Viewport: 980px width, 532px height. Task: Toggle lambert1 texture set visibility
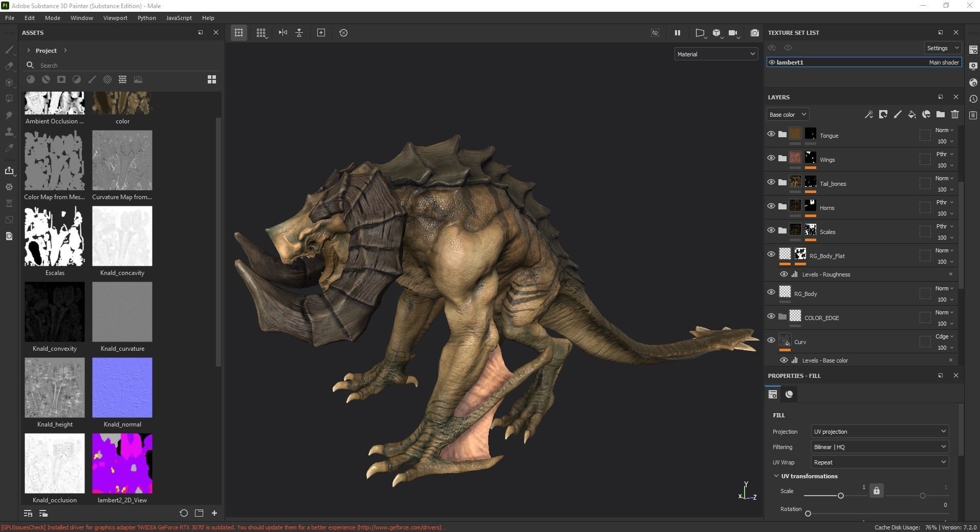pos(772,62)
